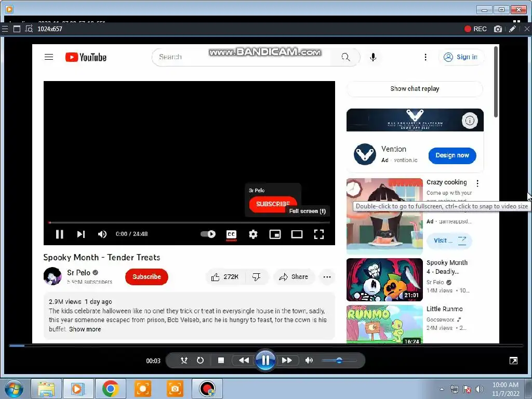This screenshot has height=399, width=532.
Task: Dislike the Spooky Month video
Action: point(257,277)
